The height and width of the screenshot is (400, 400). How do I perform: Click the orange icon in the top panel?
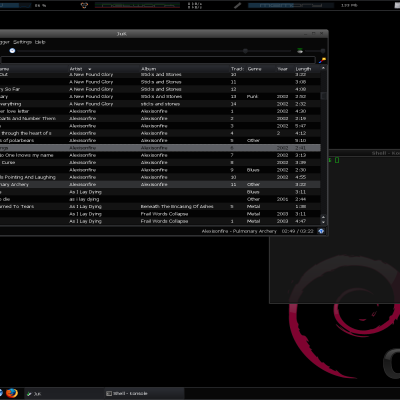84,5
